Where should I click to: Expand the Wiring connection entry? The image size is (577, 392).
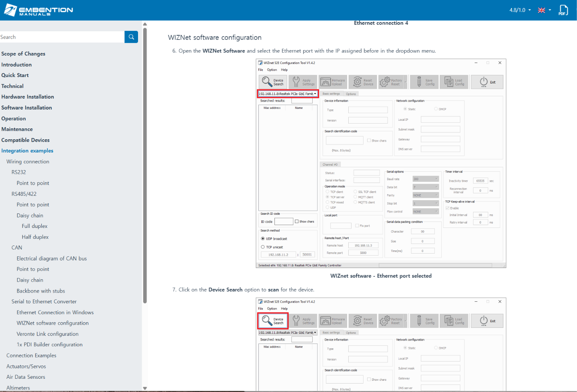[28, 162]
